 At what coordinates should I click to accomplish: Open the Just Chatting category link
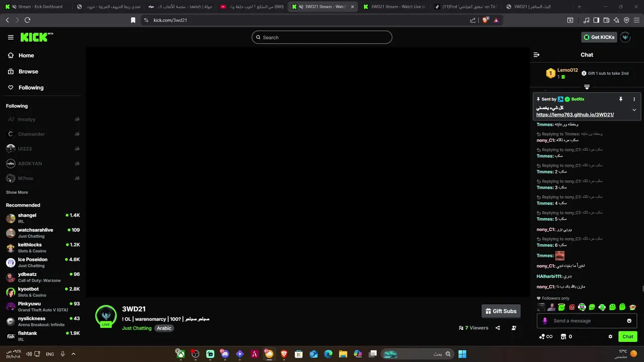[136, 328]
